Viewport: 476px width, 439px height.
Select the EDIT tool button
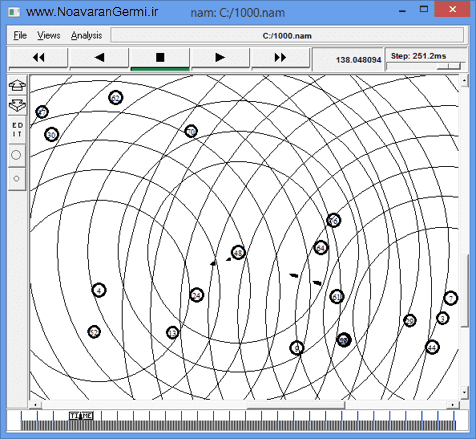pos(17,130)
